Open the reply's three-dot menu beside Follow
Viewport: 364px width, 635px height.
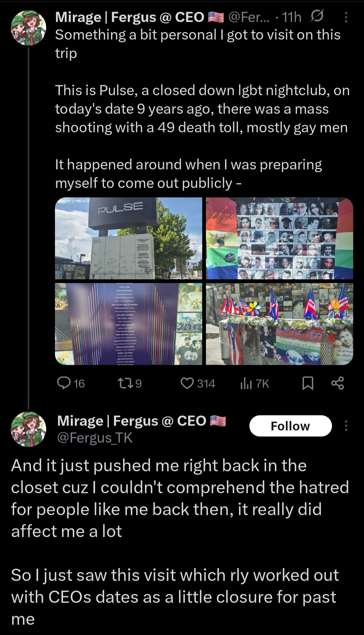[x=346, y=426]
